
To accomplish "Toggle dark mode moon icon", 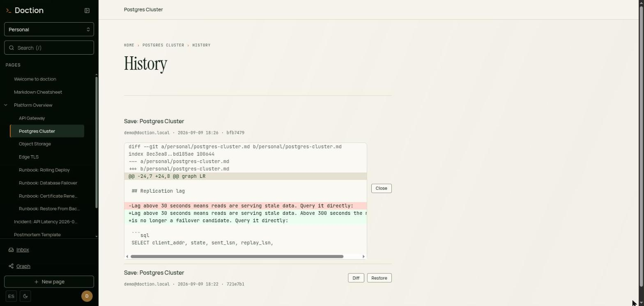I will click(x=25, y=296).
